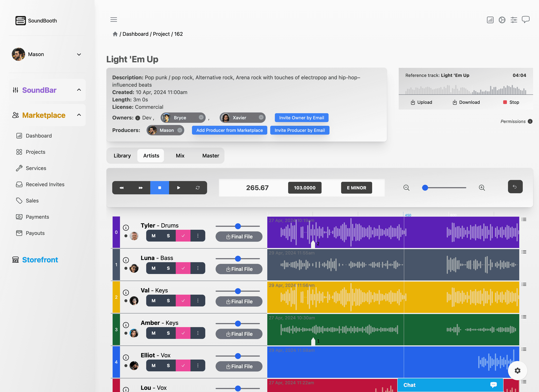
Task: Solo Val's keys track
Action: click(x=168, y=301)
